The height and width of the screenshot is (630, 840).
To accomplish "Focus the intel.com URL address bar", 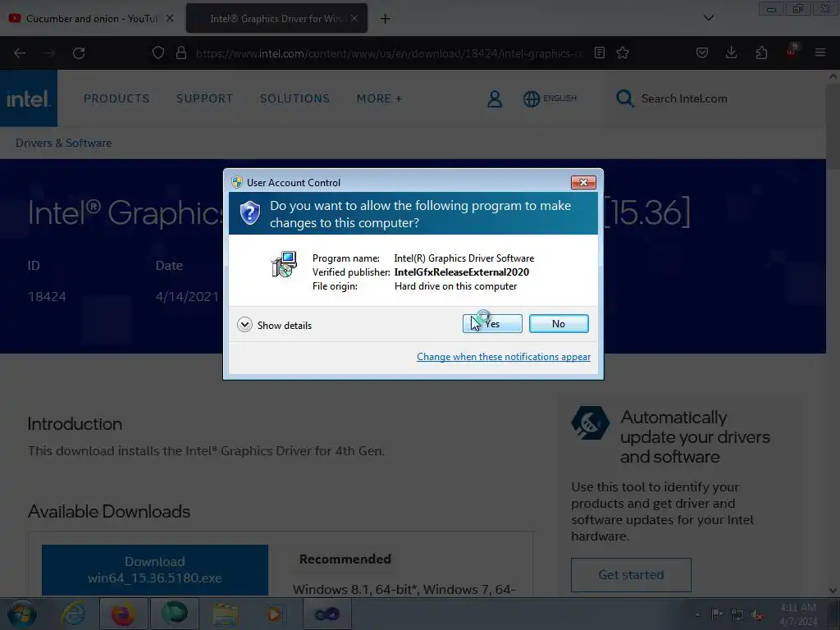I will (388, 53).
